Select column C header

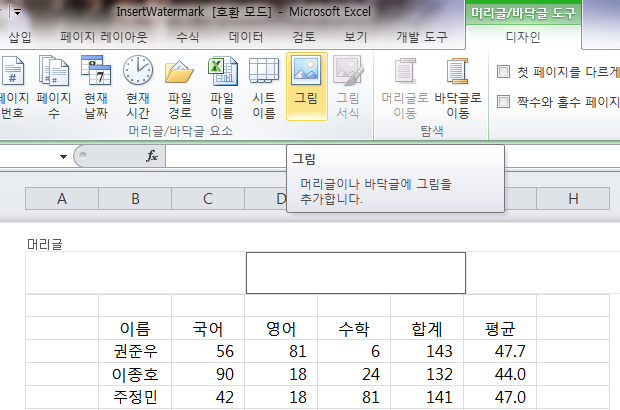[208, 198]
